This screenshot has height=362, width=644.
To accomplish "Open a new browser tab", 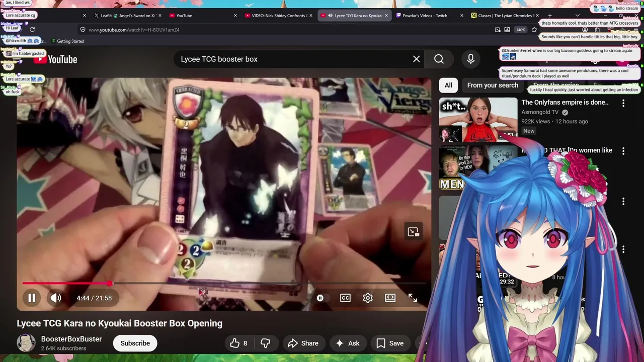I will [x=550, y=16].
